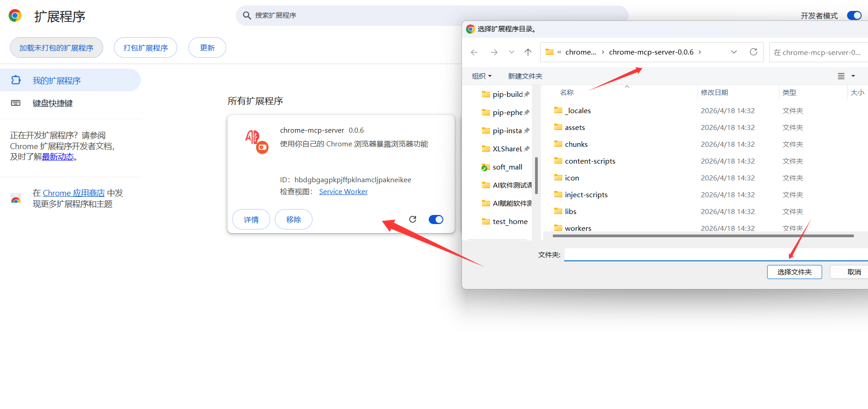The height and width of the screenshot is (409, 868).
Task: Click the keyboard icon beside 键盘快捷键
Action: coord(16,103)
